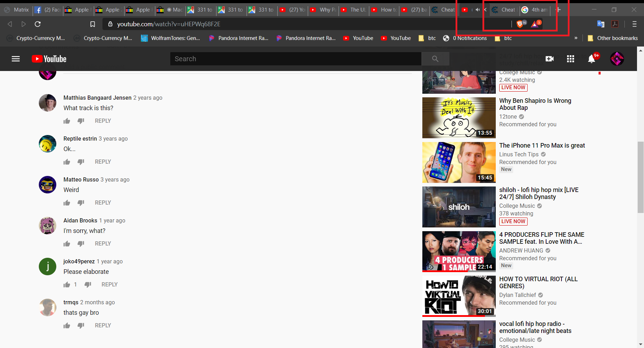Like Matthias Bangaard Jensen's comment

click(67, 121)
